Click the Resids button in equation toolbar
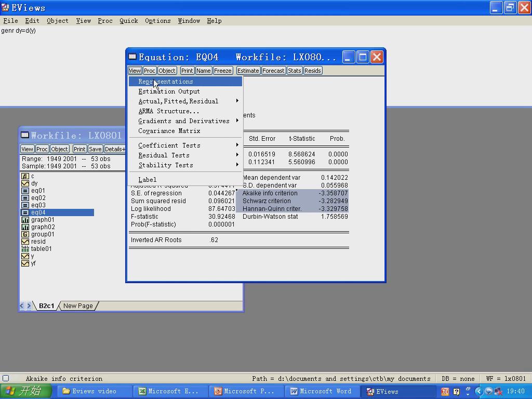This screenshot has height=399, width=532. pyautogui.click(x=312, y=71)
